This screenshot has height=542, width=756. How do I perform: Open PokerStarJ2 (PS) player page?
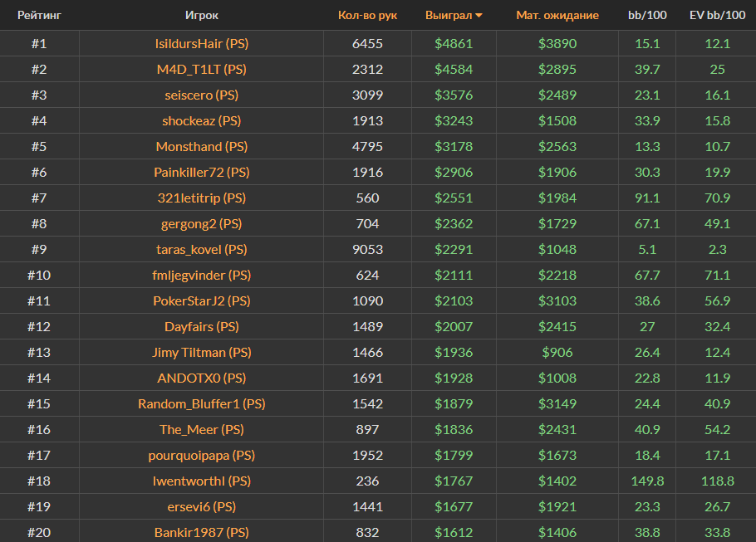click(202, 300)
